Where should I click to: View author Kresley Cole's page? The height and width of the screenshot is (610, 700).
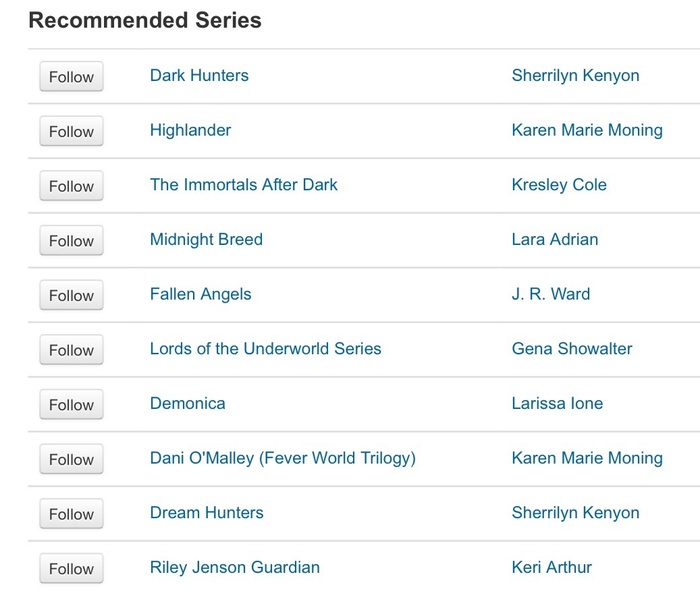(559, 185)
